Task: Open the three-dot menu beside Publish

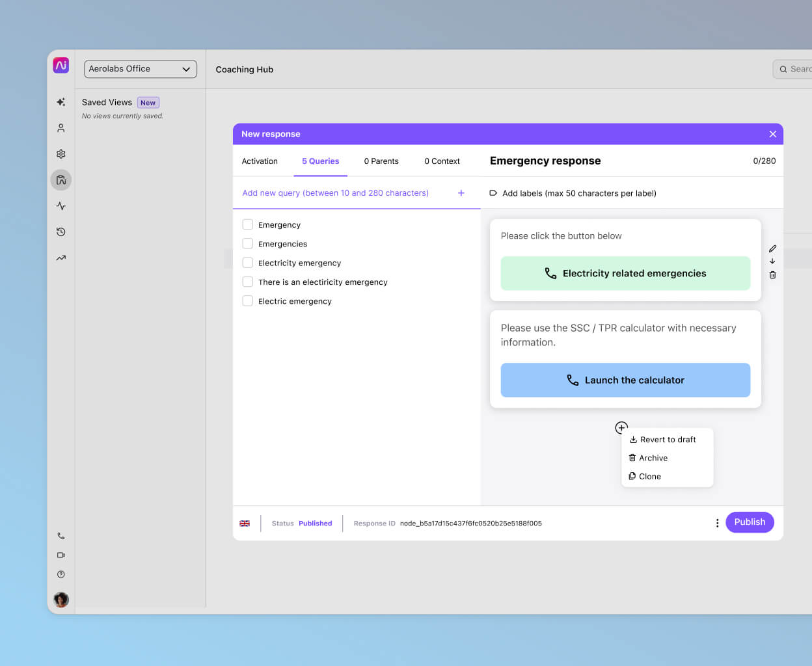Action: (x=717, y=522)
